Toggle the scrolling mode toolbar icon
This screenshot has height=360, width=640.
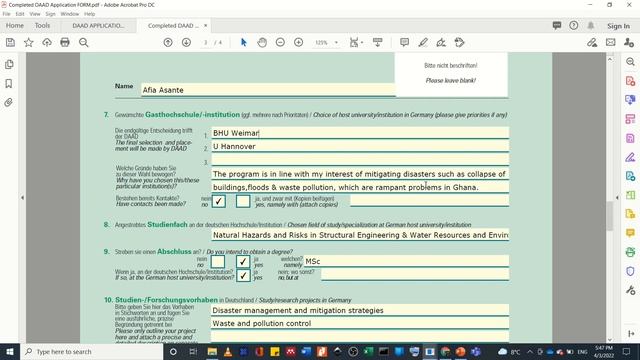(x=378, y=42)
